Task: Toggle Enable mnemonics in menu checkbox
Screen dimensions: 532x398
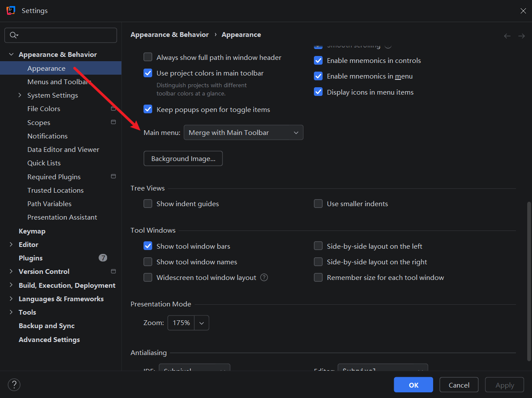Action: 318,76
